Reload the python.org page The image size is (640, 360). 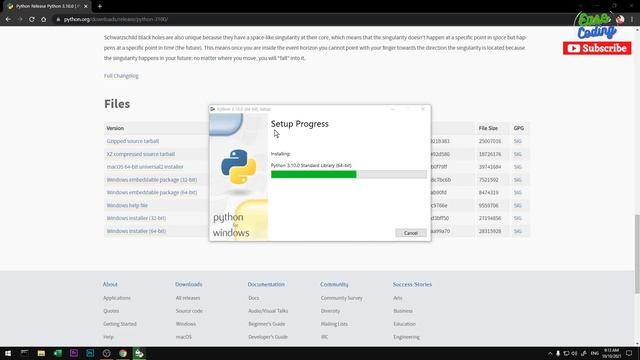pyautogui.click(x=32, y=19)
